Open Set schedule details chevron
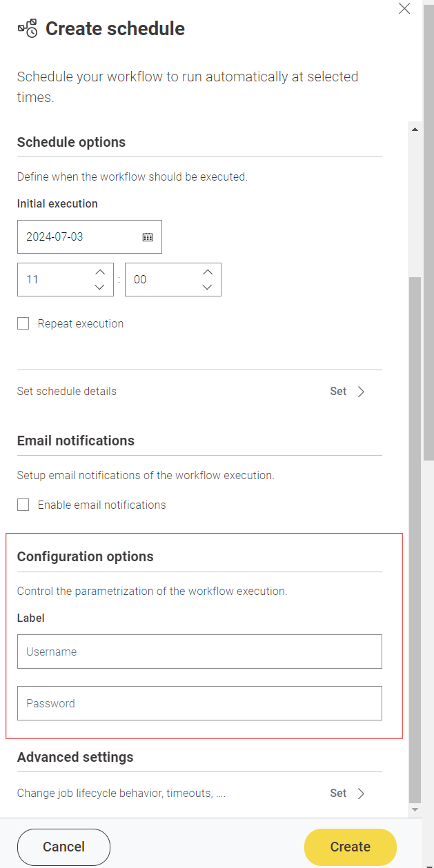This screenshot has height=868, width=434. tap(361, 392)
